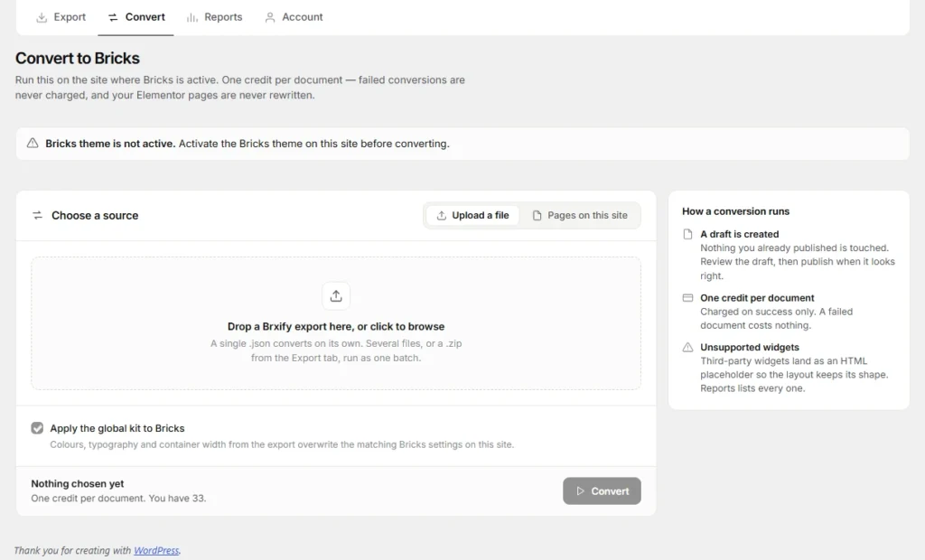Viewport: 925px width, 560px height.
Task: Click the 'One credit per document' sidebar heading
Action: [x=758, y=298]
